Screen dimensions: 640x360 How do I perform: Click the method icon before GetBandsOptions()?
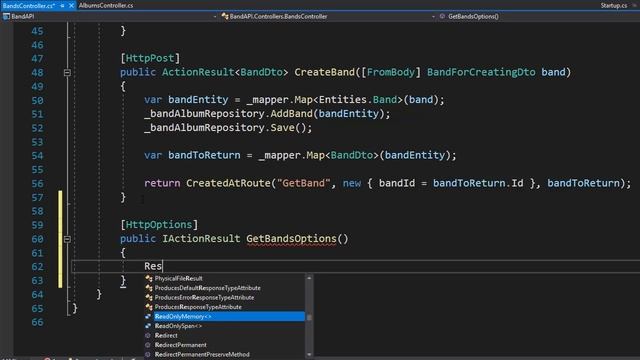tap(442, 16)
